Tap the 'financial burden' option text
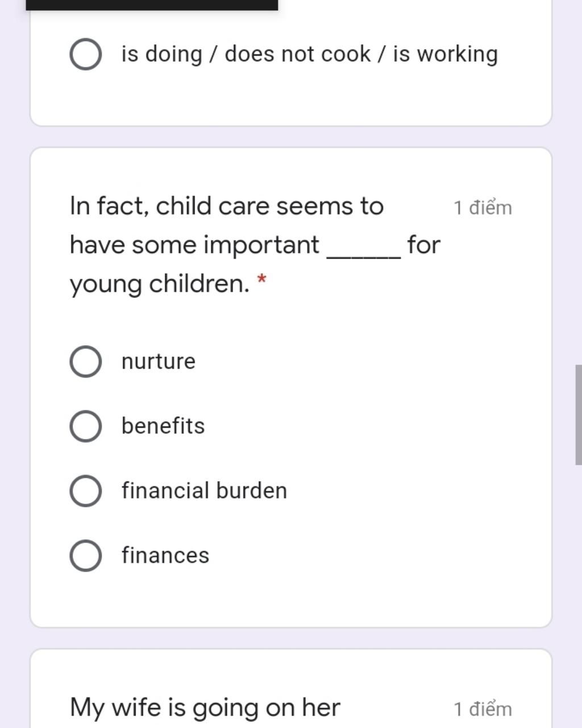This screenshot has height=728, width=582. [x=205, y=491]
